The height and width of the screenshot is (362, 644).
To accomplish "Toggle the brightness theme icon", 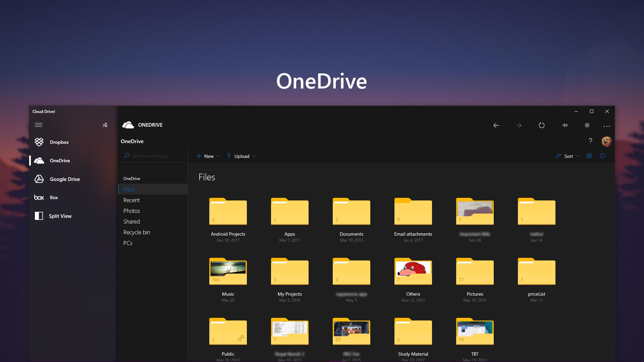I will click(587, 125).
